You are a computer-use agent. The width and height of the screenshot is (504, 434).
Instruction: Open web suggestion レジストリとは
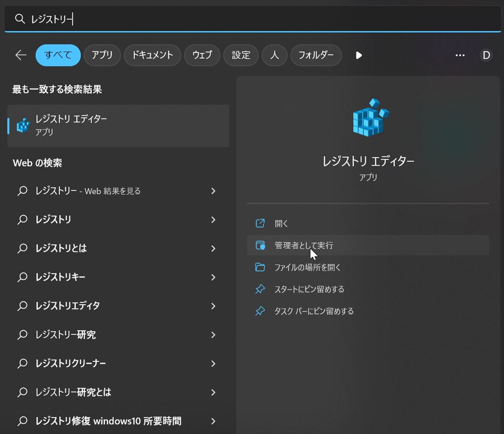pos(118,248)
